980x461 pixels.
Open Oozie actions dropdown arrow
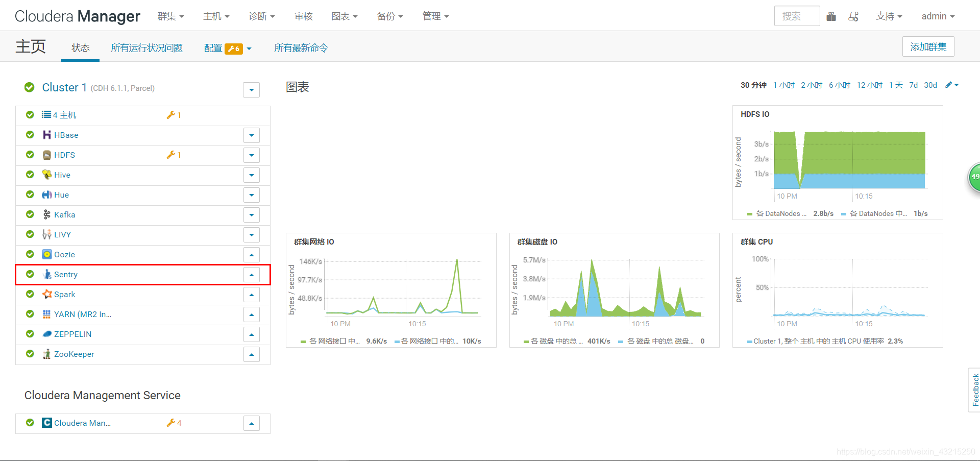pyautogui.click(x=251, y=255)
